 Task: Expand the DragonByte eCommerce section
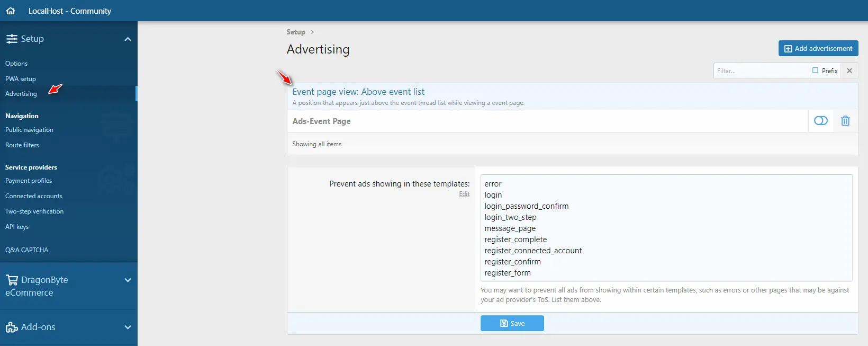click(x=128, y=280)
